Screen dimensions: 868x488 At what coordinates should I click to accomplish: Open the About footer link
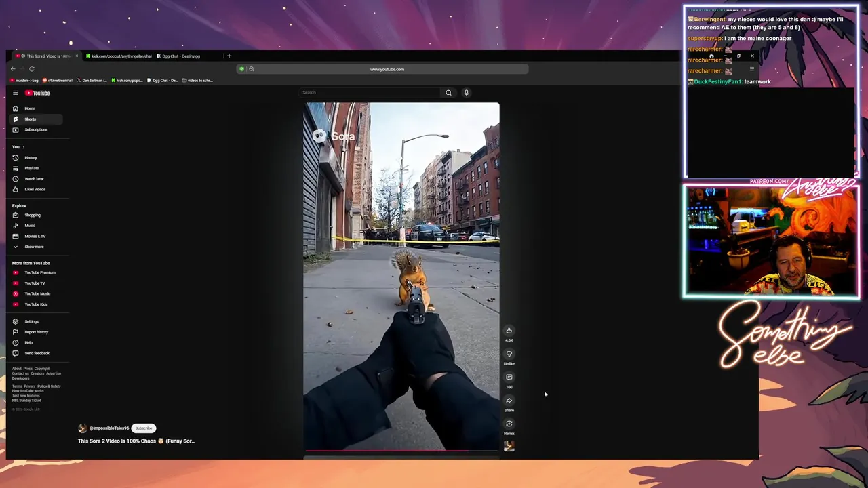click(16, 369)
